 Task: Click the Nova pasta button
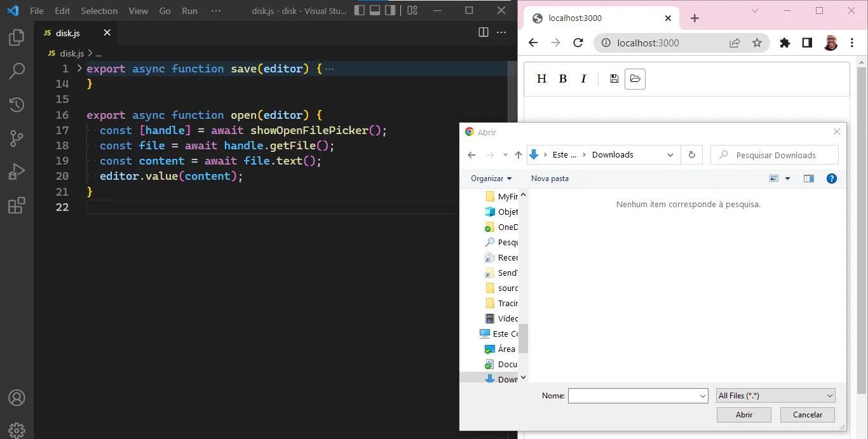550,179
